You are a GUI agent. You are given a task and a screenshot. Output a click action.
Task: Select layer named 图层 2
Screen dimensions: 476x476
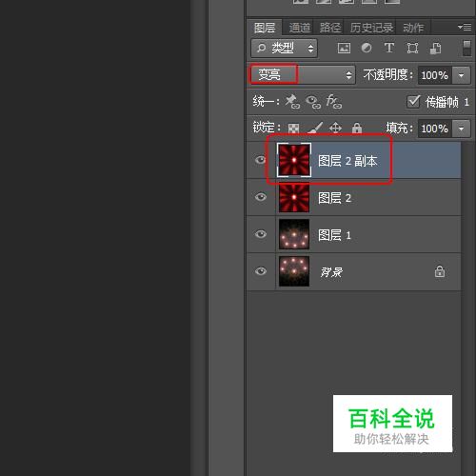click(334, 198)
